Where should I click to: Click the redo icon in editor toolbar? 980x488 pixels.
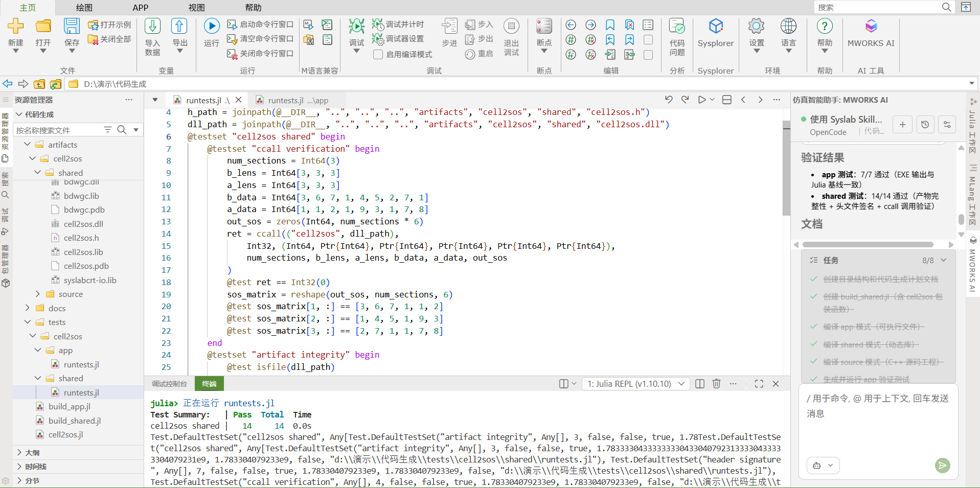(x=685, y=100)
